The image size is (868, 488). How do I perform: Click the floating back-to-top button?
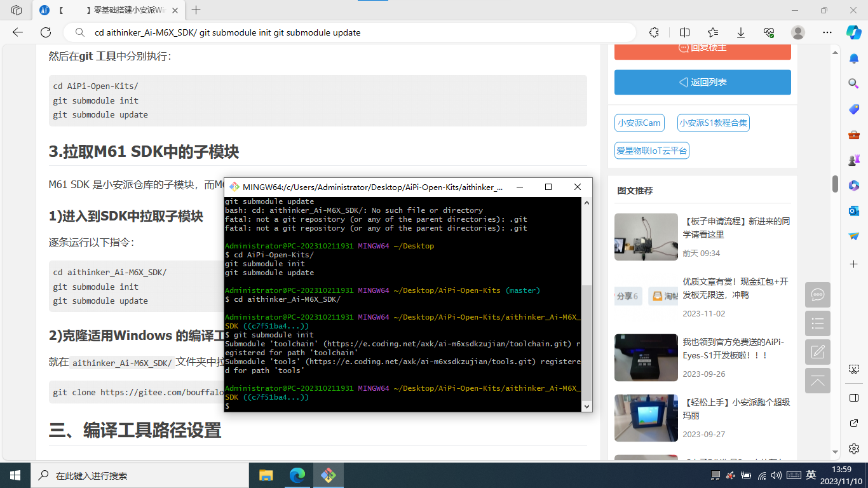pyautogui.click(x=818, y=381)
